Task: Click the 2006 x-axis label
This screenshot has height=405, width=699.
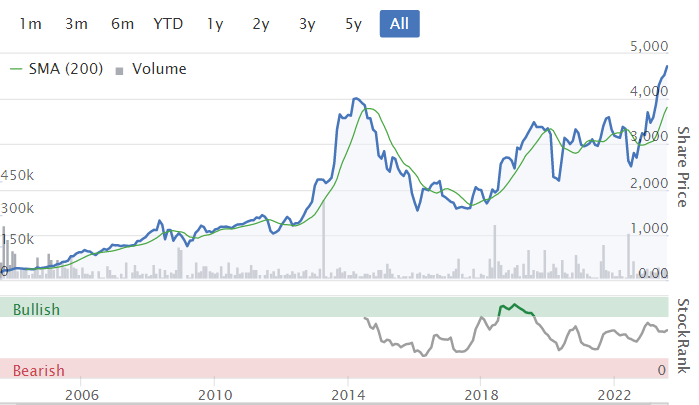Action: 82,395
